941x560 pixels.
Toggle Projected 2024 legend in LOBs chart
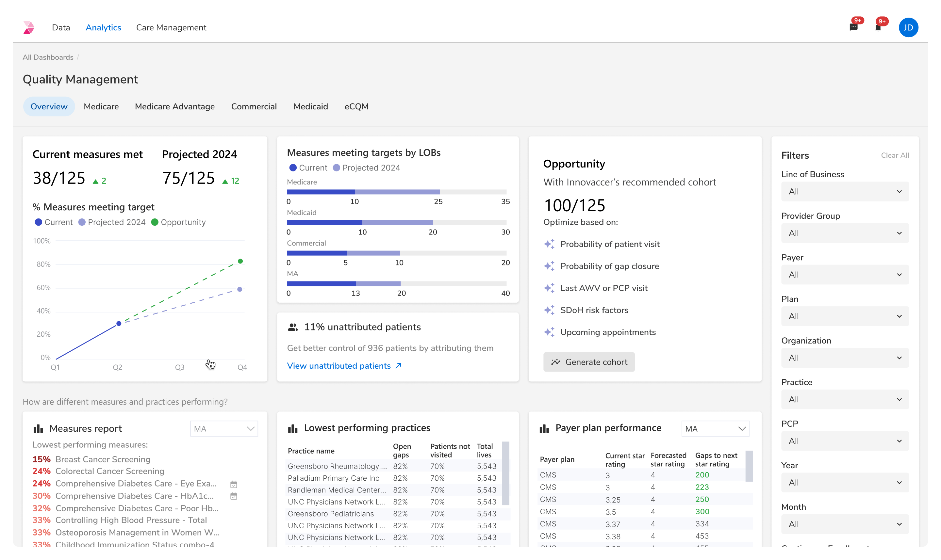click(x=337, y=168)
